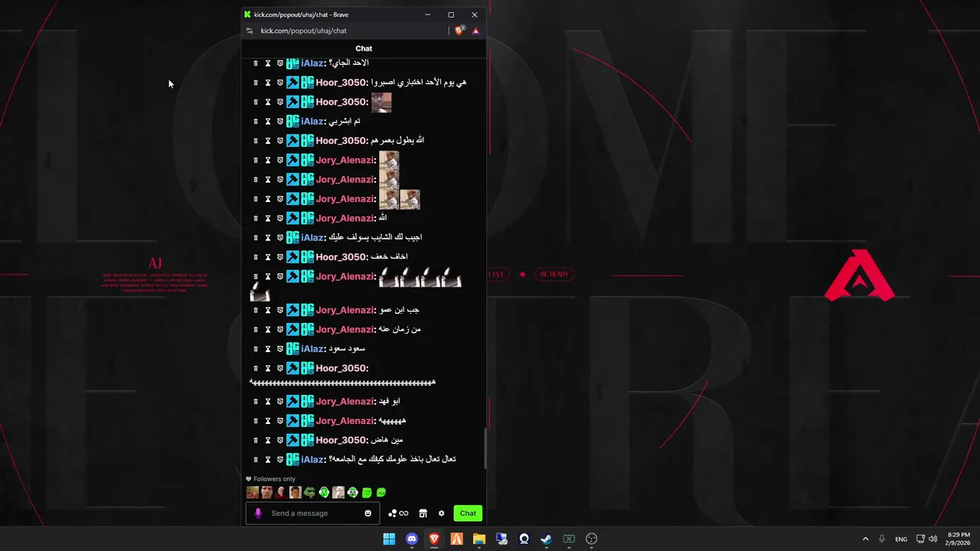
Task: Insert the green square-face quick emote
Action: 367,493
